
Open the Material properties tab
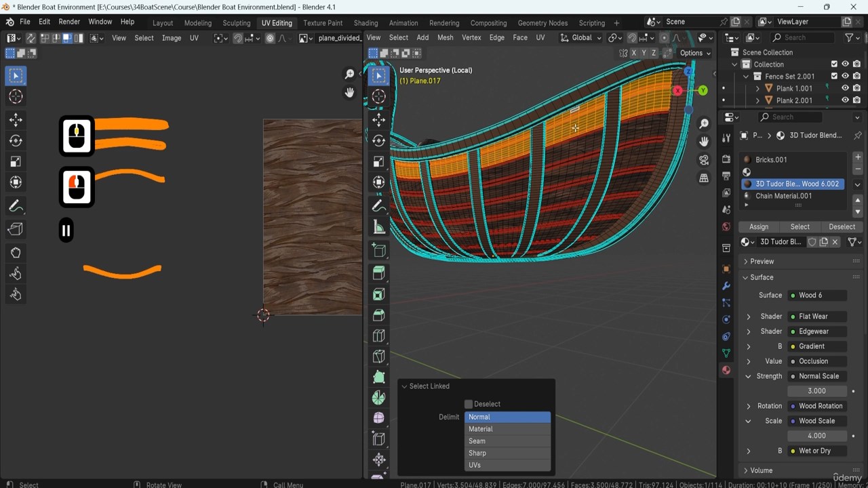726,370
